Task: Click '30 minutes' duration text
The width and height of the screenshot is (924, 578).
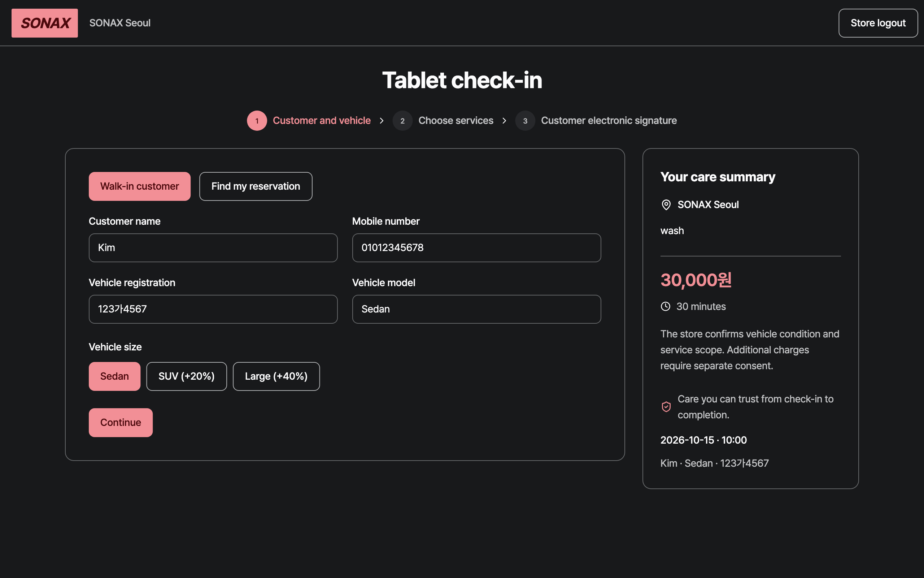Action: [701, 307]
